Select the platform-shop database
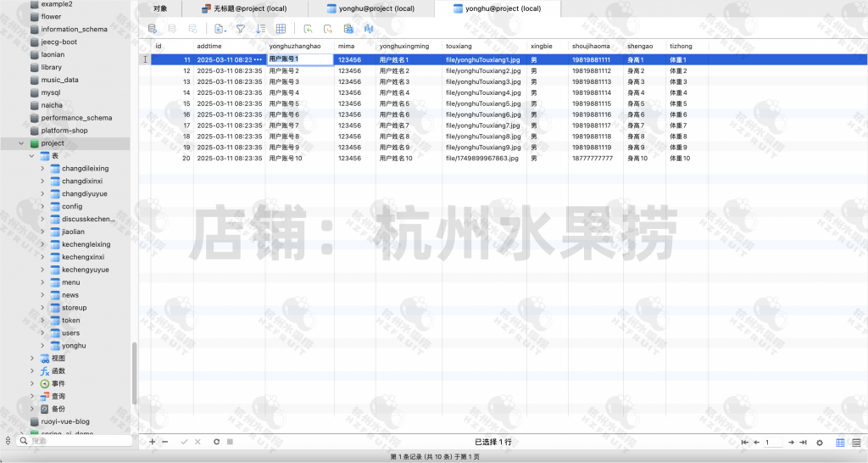 pos(64,131)
